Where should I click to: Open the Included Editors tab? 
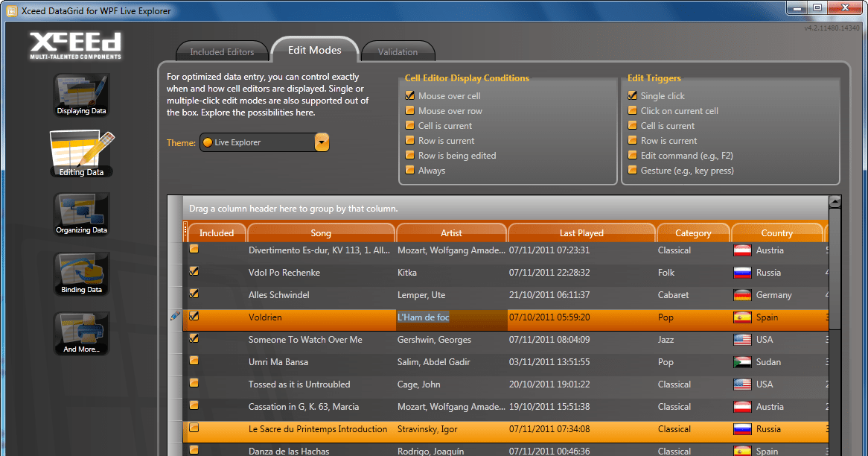coord(222,51)
